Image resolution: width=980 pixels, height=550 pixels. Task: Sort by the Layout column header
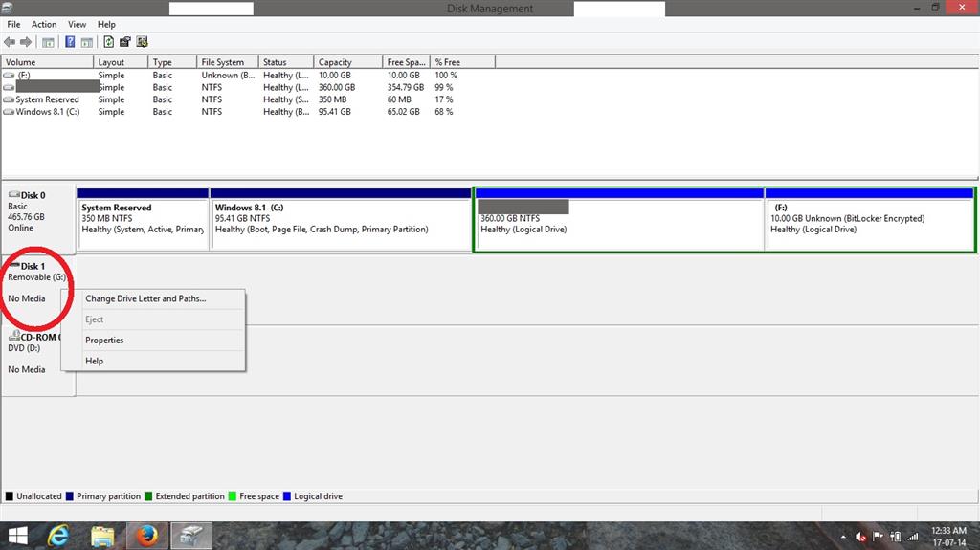click(121, 62)
